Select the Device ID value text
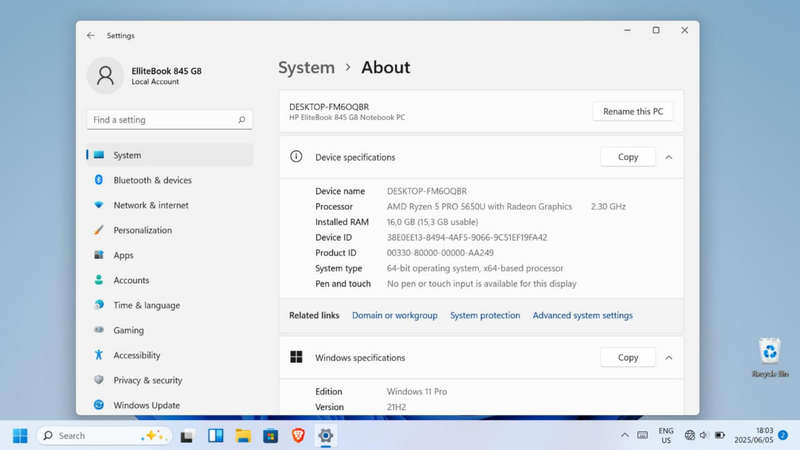This screenshot has height=450, width=800. point(467,237)
